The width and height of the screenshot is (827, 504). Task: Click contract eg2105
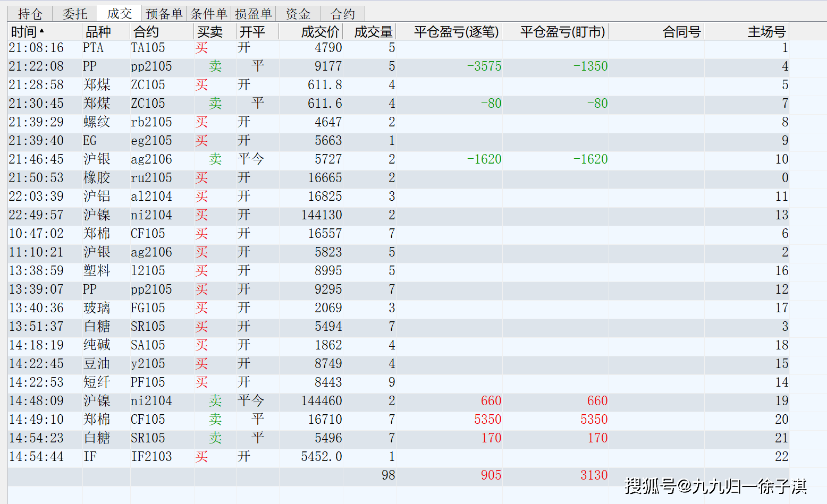(x=151, y=141)
